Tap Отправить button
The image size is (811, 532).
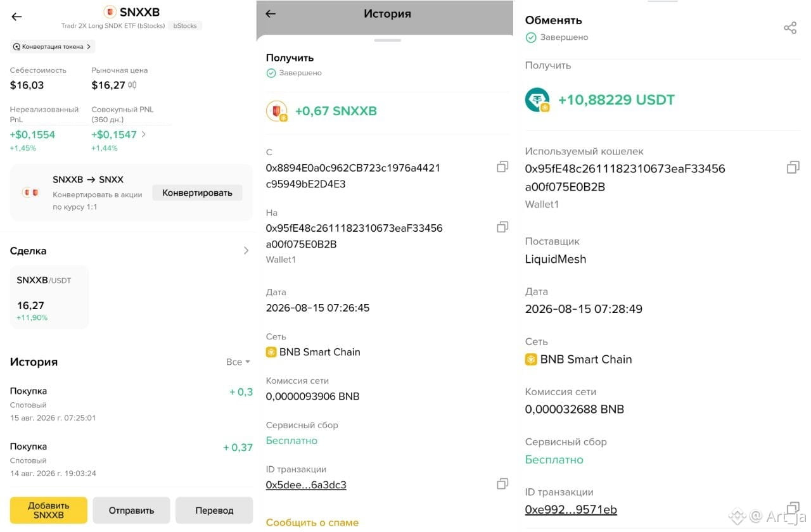(x=131, y=510)
